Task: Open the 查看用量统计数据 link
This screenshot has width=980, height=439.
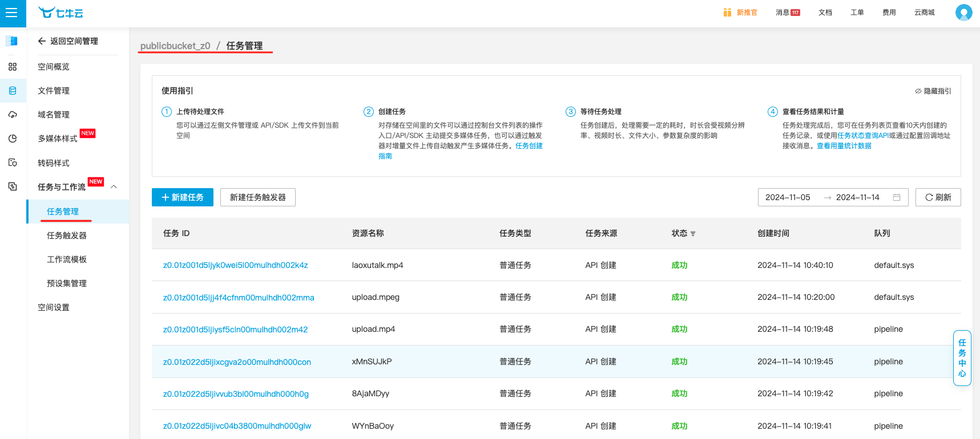Action: [844, 146]
